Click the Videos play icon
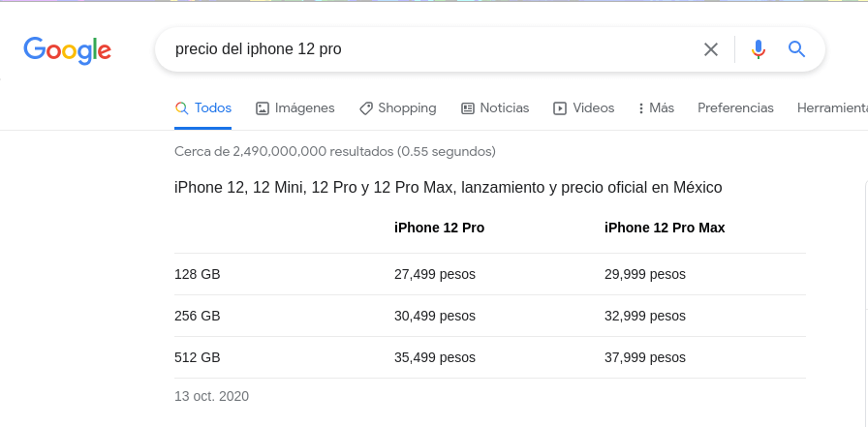This screenshot has width=868, height=427. [560, 108]
